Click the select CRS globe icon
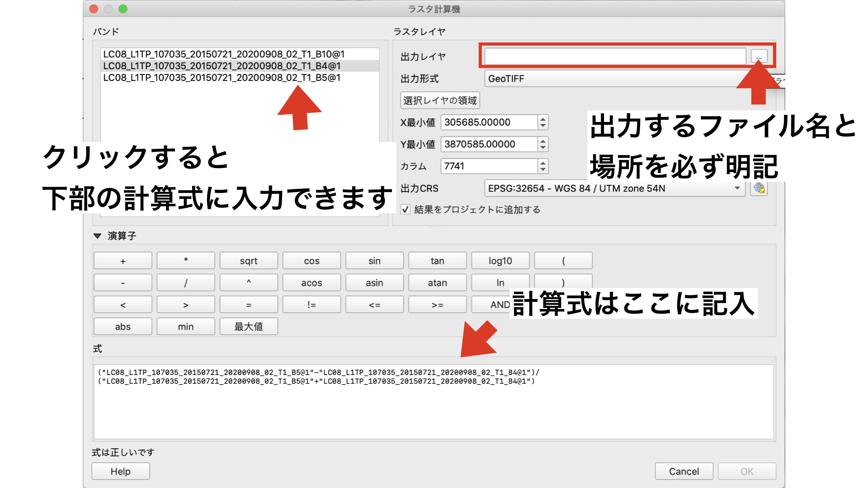Screen dimensions: 868x488 point(759,188)
